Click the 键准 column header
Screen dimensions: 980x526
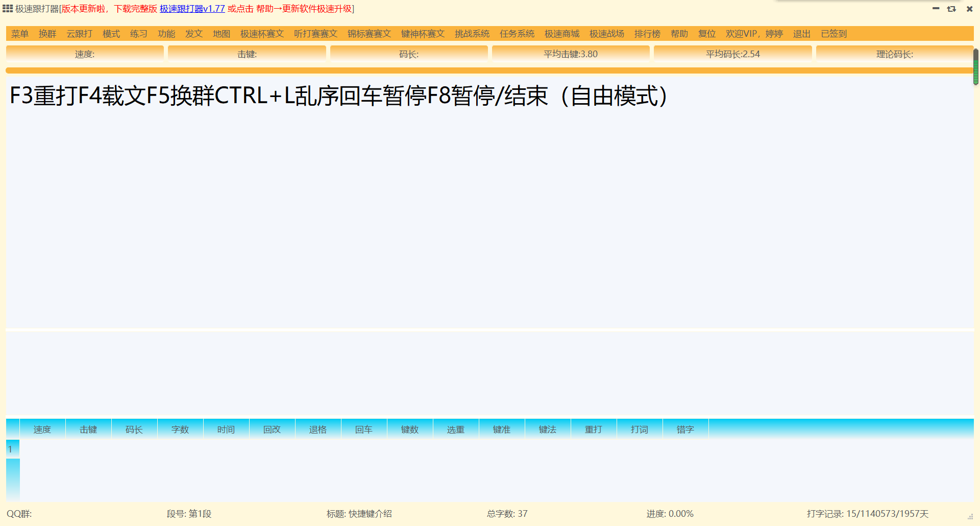pos(502,429)
